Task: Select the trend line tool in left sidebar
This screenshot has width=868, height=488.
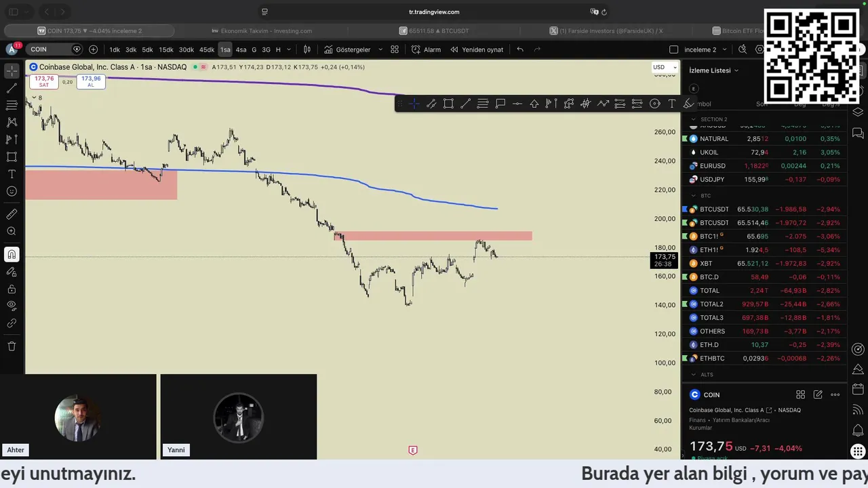Action: tap(12, 88)
